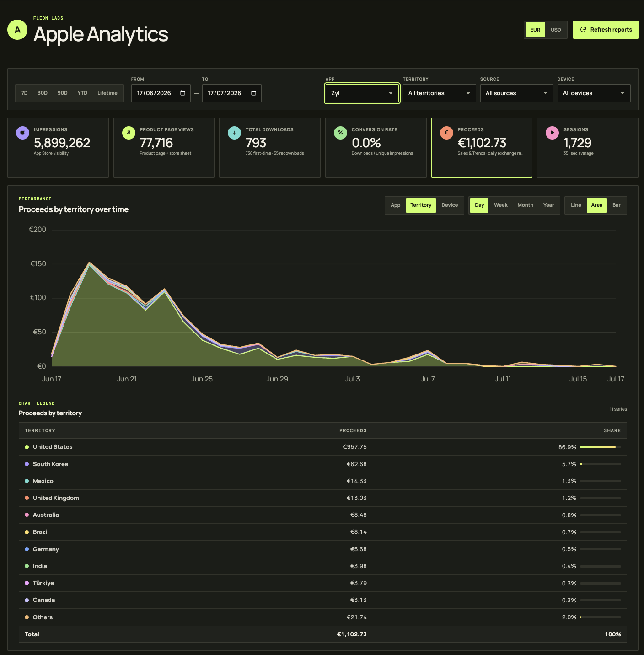The width and height of the screenshot is (644, 655).
Task: Click the orange Proceeds euro icon
Action: (446, 133)
